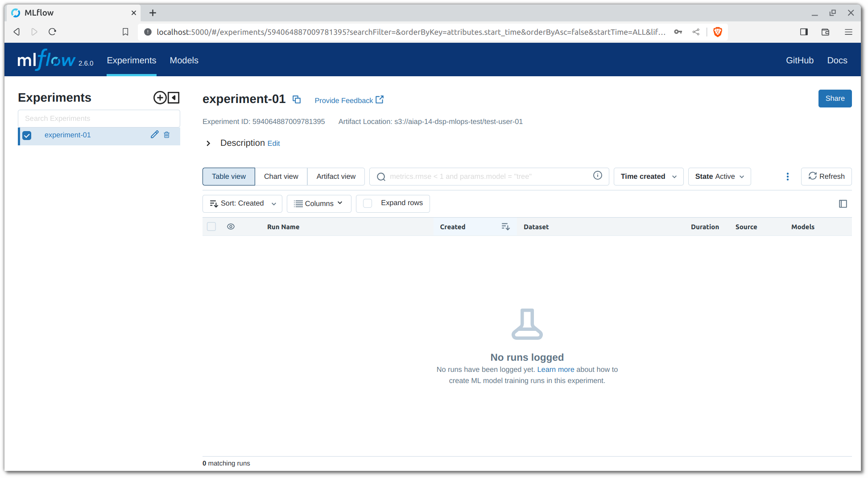Focus the Search Experiments field
The width and height of the screenshot is (868, 478).
99,119
